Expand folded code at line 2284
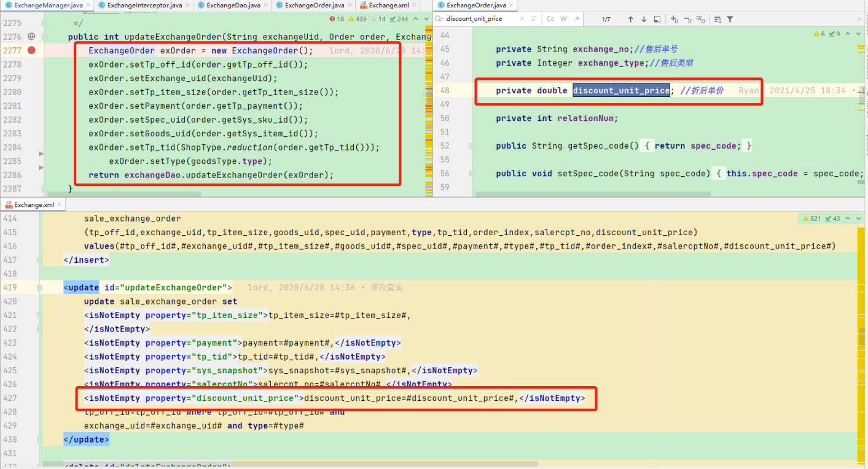 41,153
